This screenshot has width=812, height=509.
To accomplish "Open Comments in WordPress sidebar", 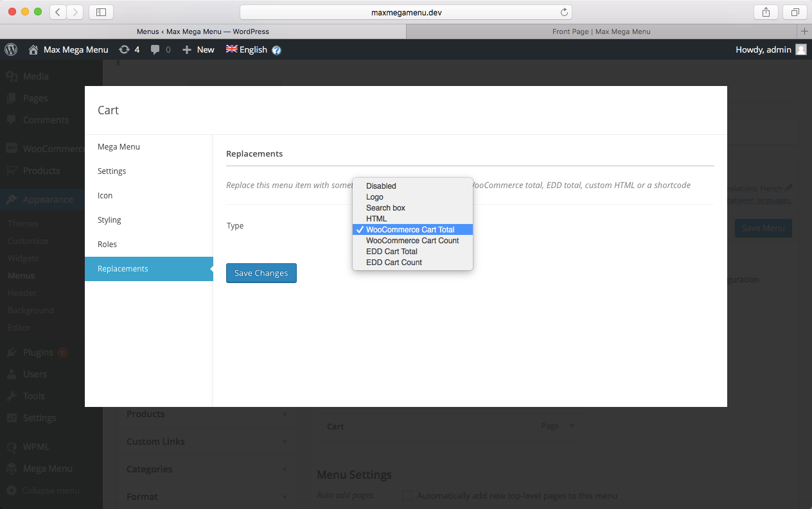I will [46, 120].
